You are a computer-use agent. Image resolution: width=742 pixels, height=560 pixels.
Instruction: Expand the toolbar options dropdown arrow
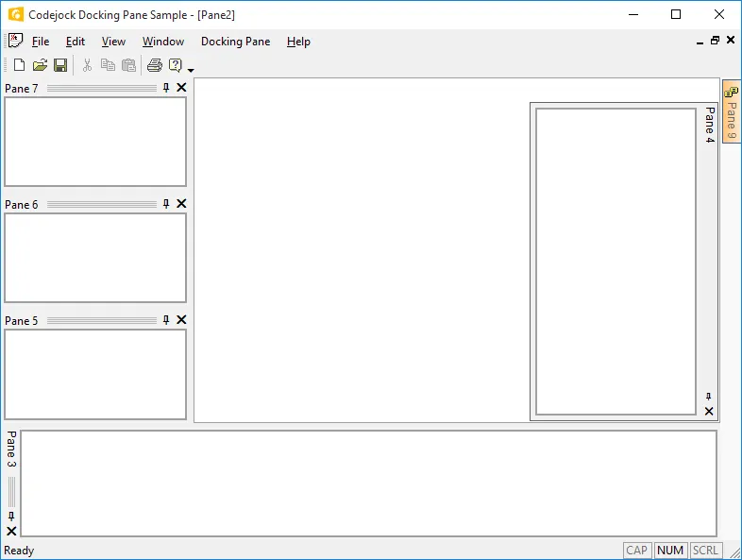pyautogui.click(x=191, y=70)
